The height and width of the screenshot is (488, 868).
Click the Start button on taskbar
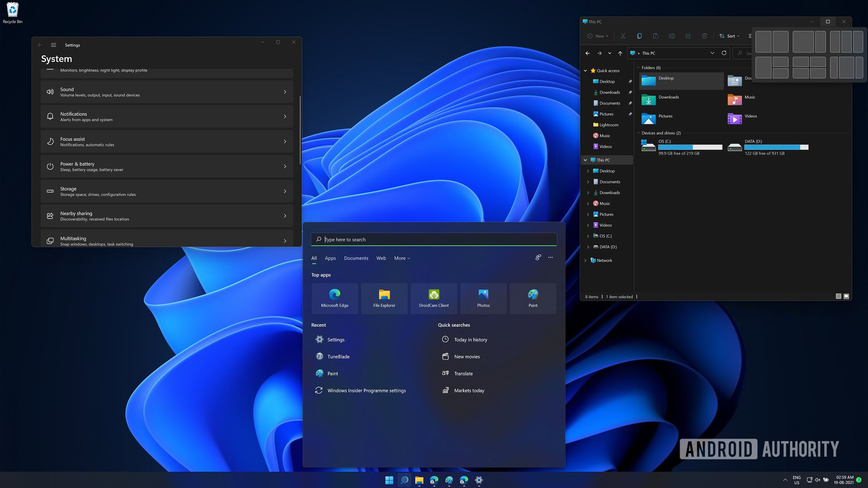(389, 480)
